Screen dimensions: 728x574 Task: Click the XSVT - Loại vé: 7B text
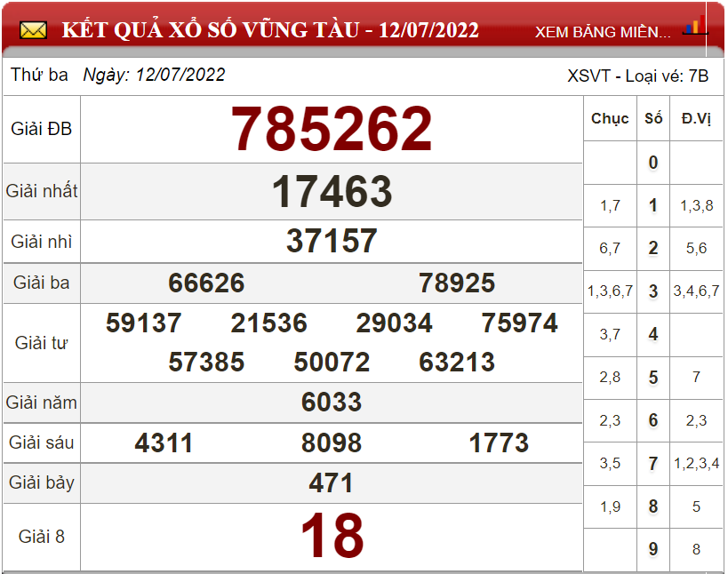[638, 76]
